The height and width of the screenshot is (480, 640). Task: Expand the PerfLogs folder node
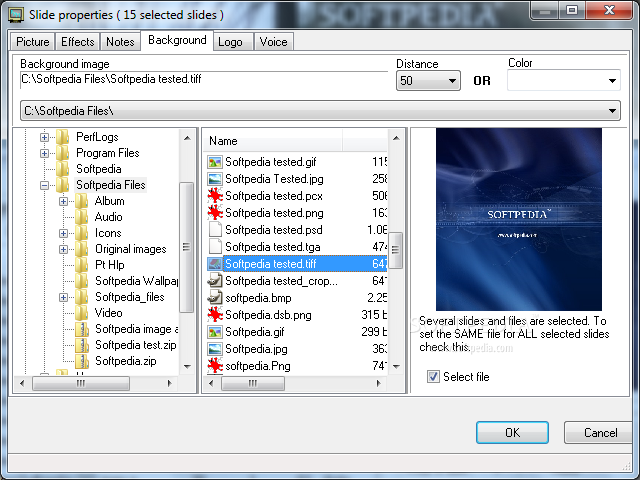point(44,137)
